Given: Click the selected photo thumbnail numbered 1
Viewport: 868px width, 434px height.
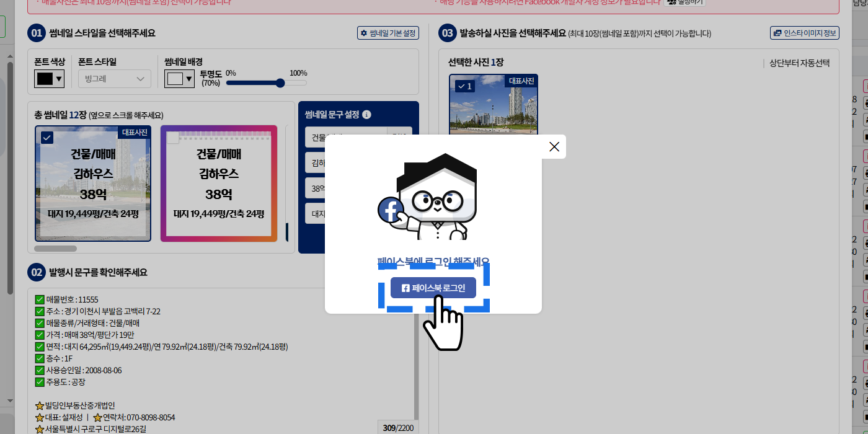Looking at the screenshot, I should 494,104.
